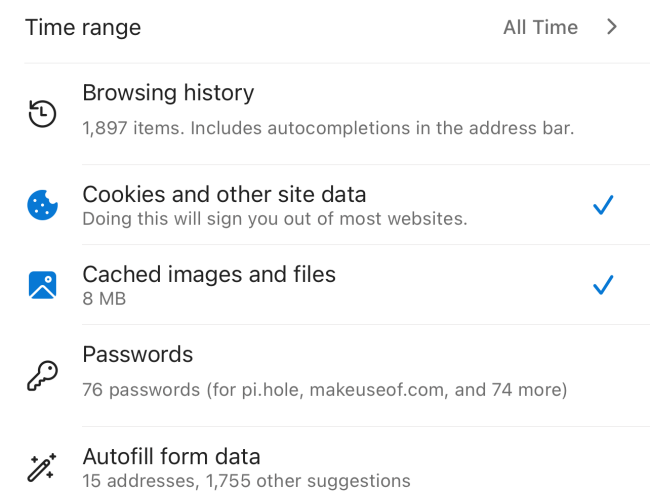Click the 15 addresses autofill description
650x500 pixels.
click(x=246, y=481)
